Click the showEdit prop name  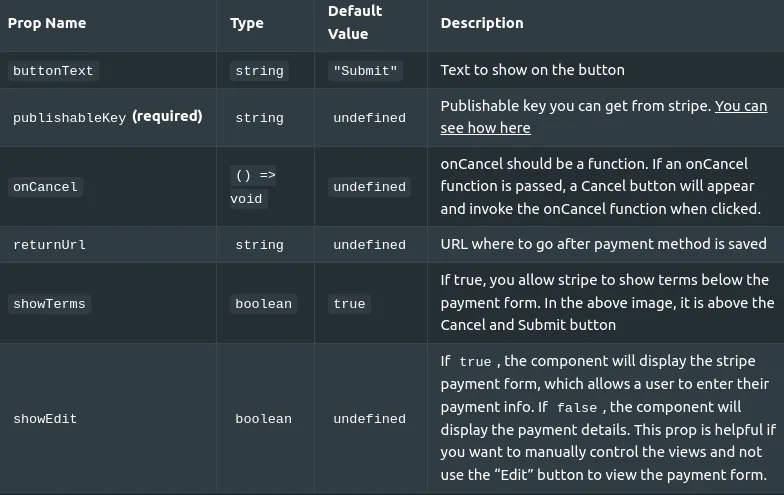pyautogui.click(x=45, y=418)
